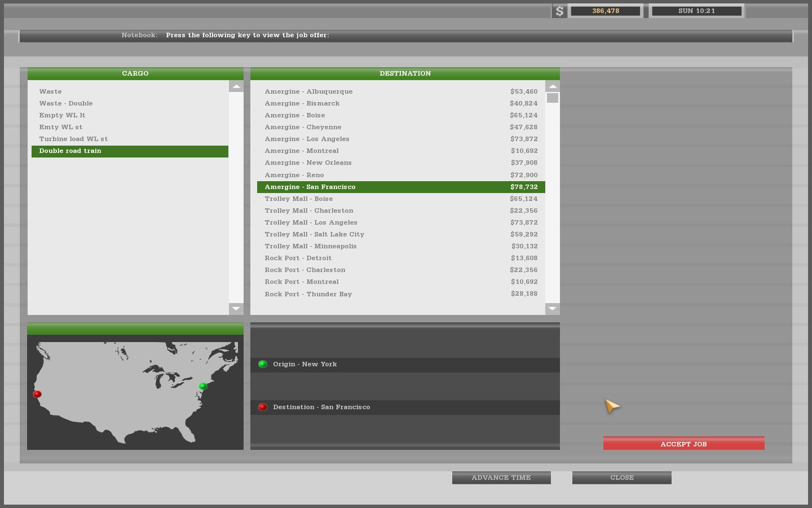
Task: Click the CARGO column header
Action: [135, 73]
